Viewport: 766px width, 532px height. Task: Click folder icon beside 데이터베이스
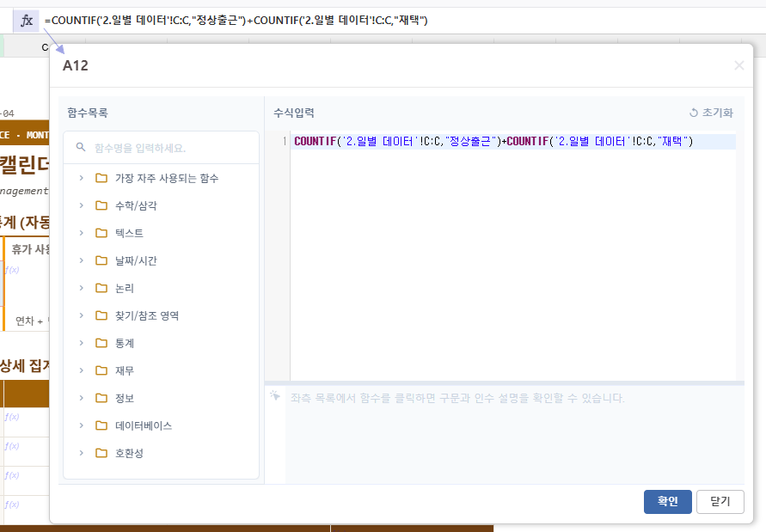click(x=101, y=425)
